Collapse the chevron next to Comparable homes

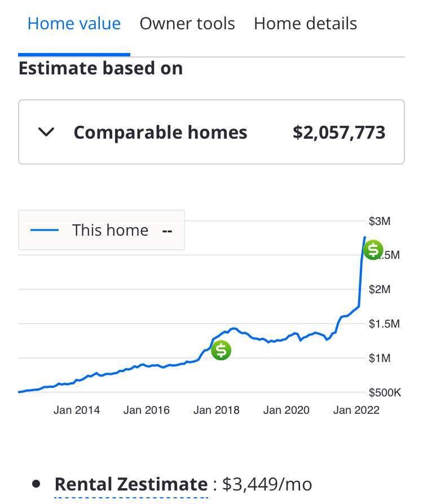click(x=47, y=132)
